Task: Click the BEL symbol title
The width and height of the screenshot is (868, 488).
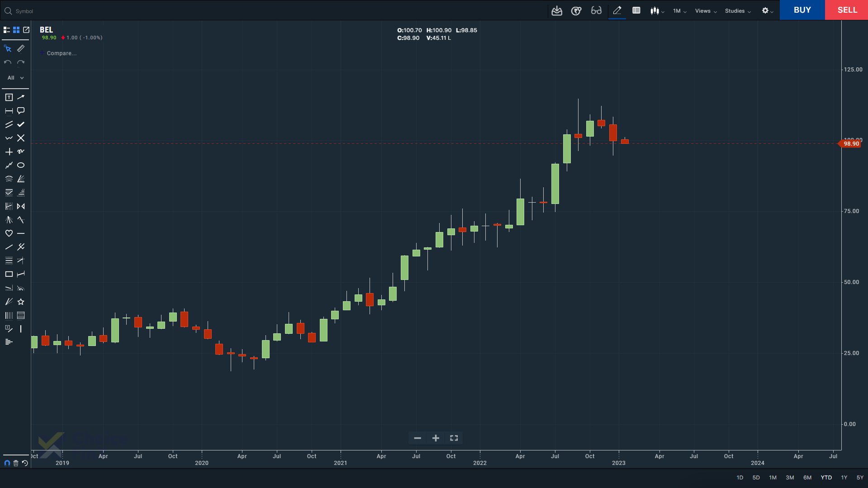Action: [x=46, y=30]
